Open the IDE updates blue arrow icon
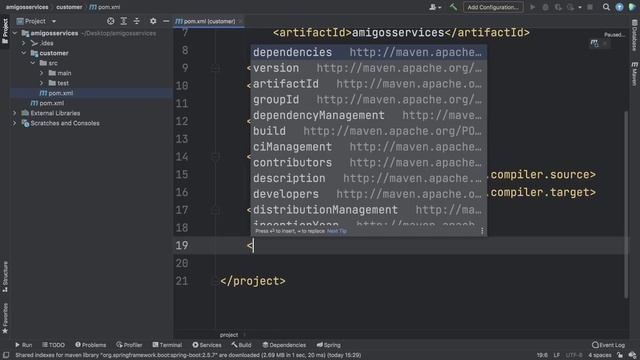This screenshot has height=360, width=640. pos(619,7)
